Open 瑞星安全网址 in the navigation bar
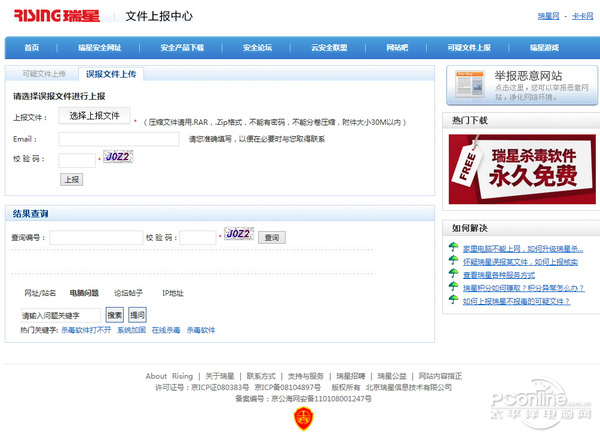Screen dimensions: 600x439 tap(99, 47)
